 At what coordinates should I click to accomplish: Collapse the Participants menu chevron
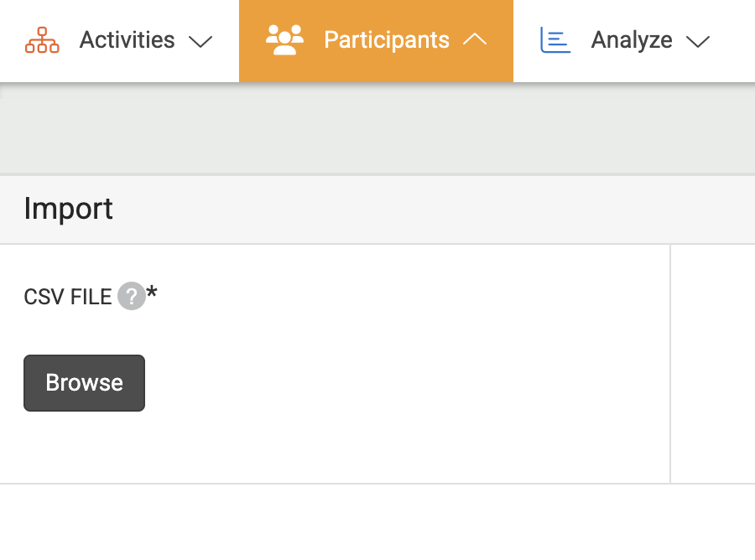coord(475,40)
